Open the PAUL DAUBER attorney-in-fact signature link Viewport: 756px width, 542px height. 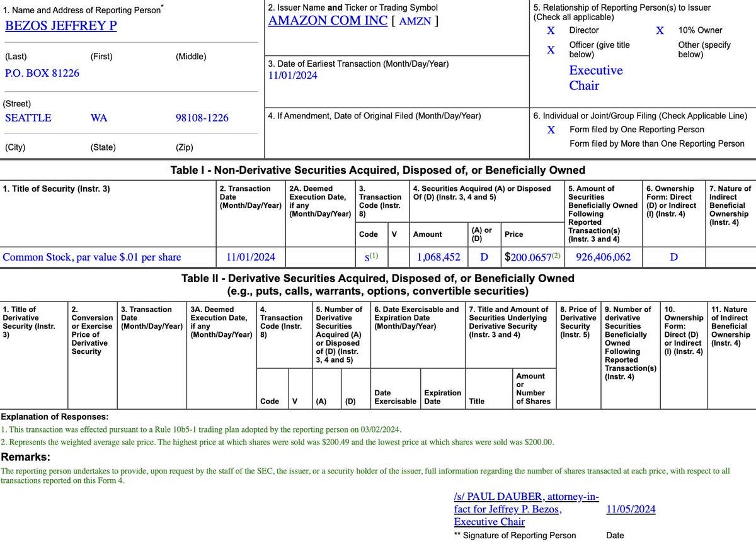pyautogui.click(x=526, y=509)
